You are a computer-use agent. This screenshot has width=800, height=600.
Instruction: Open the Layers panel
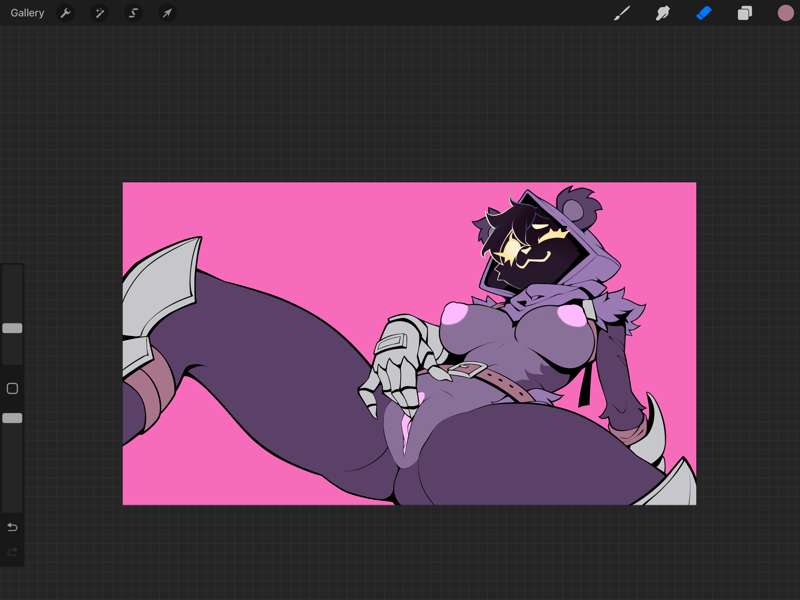click(x=744, y=13)
